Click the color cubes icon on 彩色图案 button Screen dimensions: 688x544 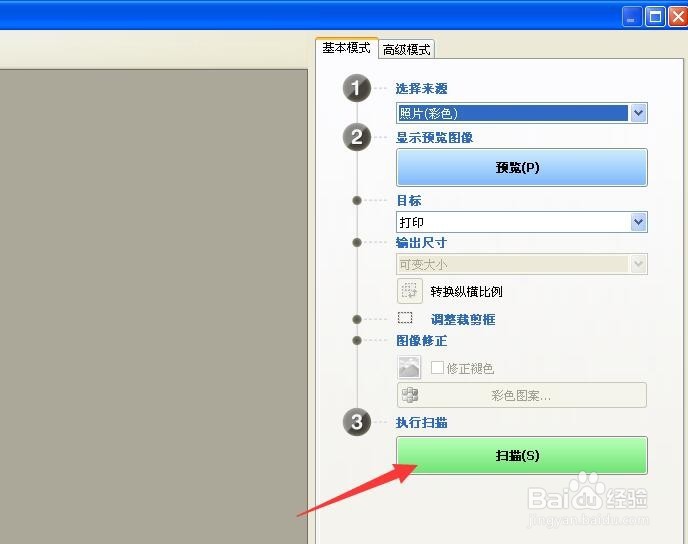[410, 395]
